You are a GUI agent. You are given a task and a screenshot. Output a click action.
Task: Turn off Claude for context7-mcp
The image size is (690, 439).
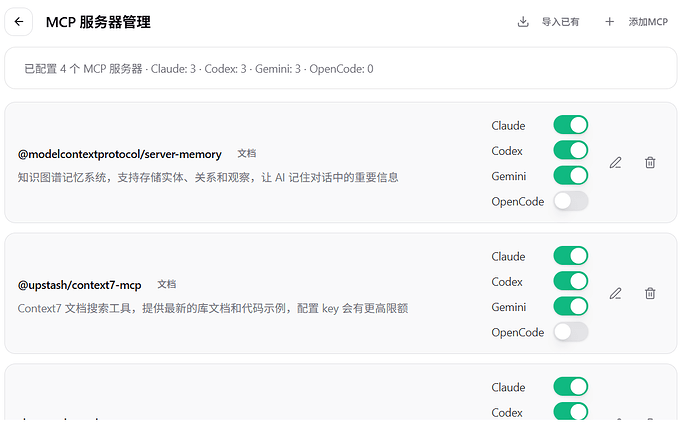pos(571,256)
